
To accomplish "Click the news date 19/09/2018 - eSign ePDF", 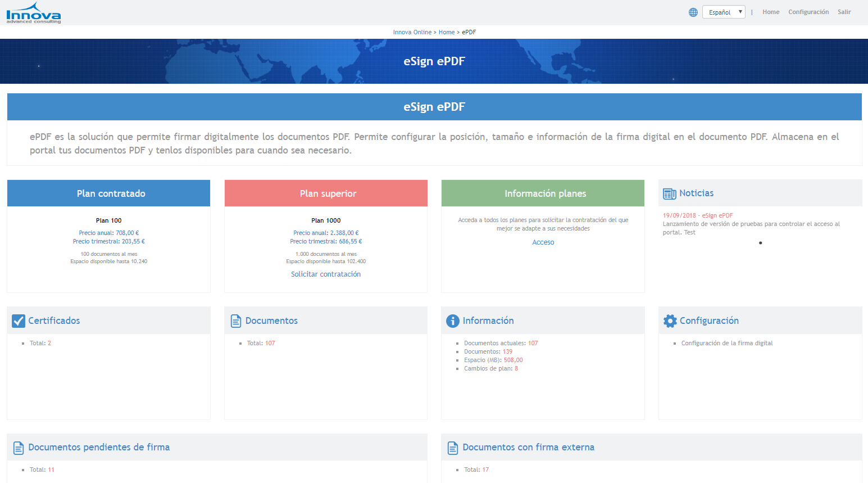I will tap(698, 215).
